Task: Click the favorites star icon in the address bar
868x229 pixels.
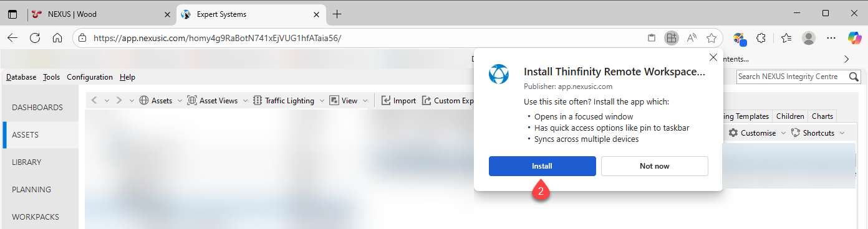Action: coord(711,38)
